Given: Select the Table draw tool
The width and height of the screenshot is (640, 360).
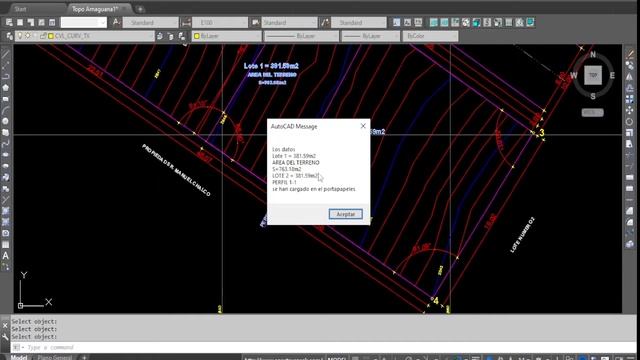Looking at the screenshot, I should [x=5, y=244].
